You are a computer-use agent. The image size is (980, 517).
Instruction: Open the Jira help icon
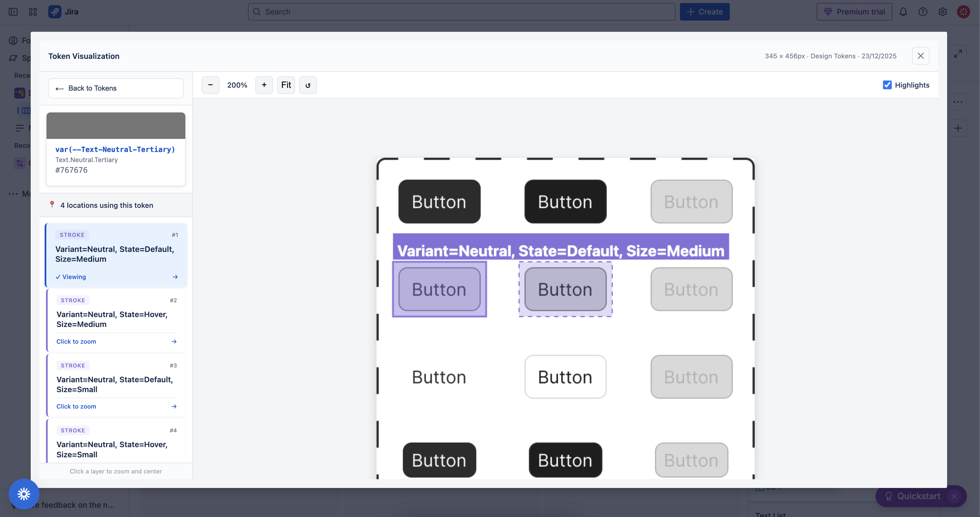coord(923,12)
